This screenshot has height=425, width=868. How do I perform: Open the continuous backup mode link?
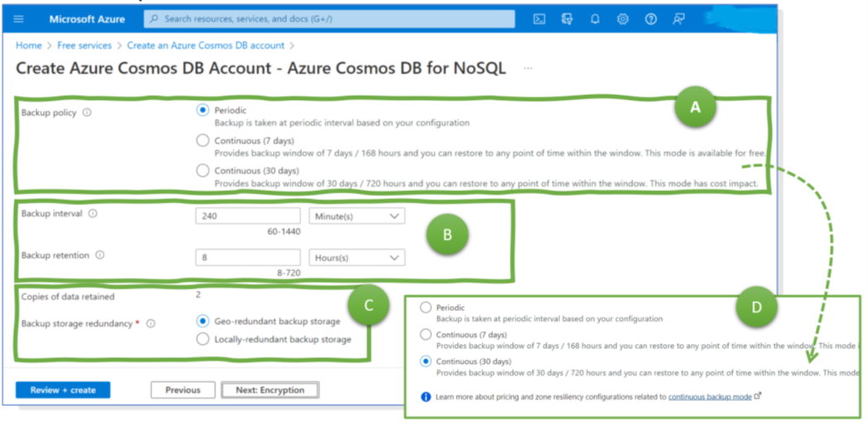click(710, 397)
